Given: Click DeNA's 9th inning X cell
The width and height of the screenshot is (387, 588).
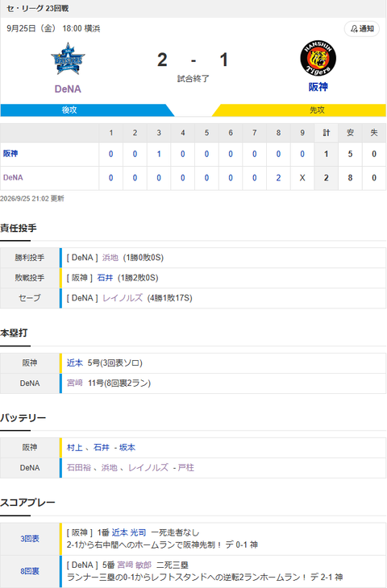Looking at the screenshot, I should (302, 178).
